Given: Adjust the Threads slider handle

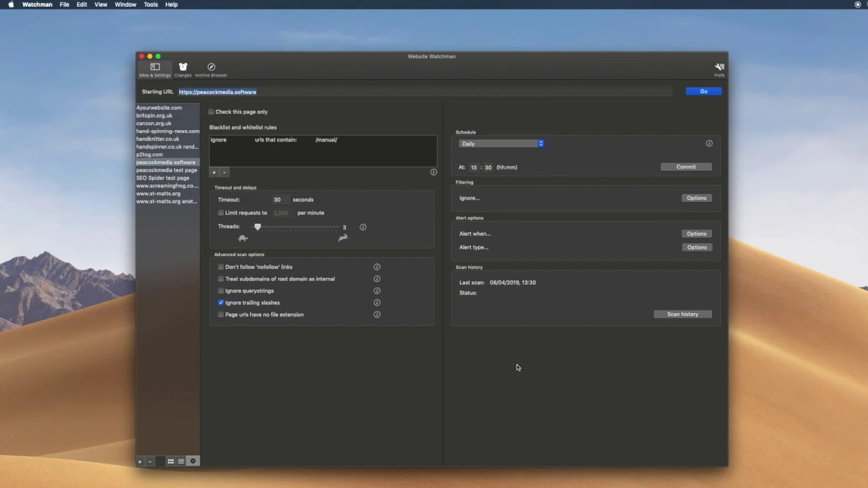Looking at the screenshot, I should click(258, 227).
